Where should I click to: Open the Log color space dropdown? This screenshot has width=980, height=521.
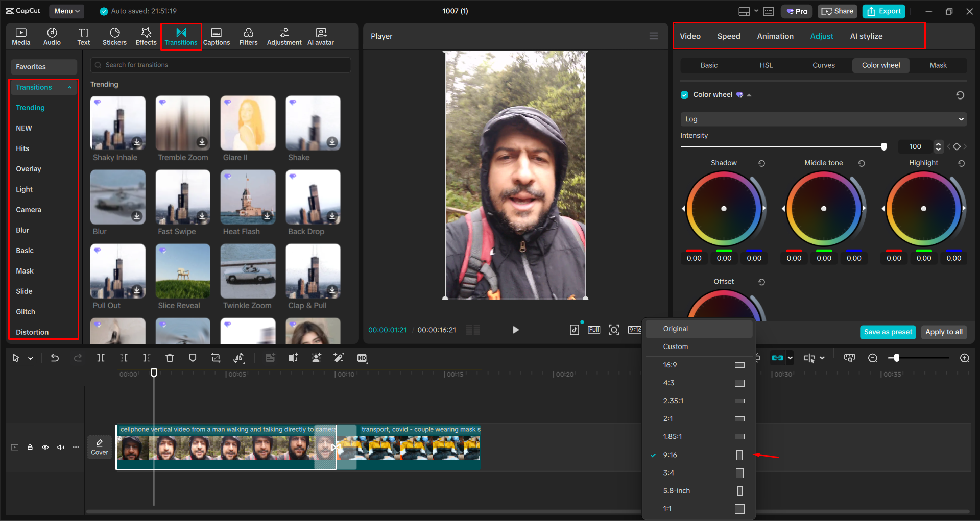[x=823, y=119]
